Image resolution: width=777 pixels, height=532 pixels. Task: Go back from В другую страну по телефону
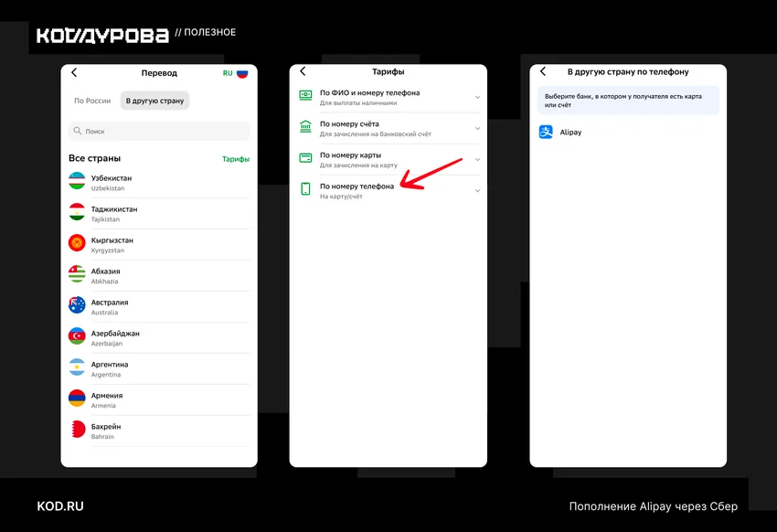pyautogui.click(x=543, y=71)
